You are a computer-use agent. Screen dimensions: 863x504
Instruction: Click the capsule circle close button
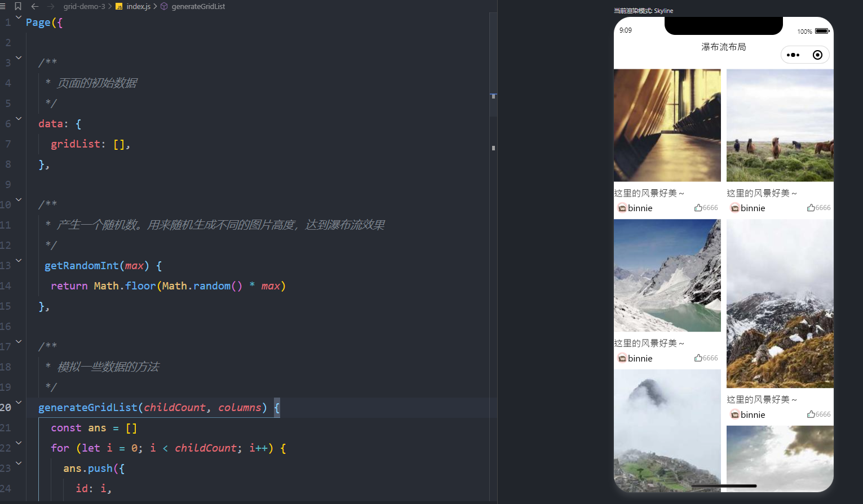[817, 55]
